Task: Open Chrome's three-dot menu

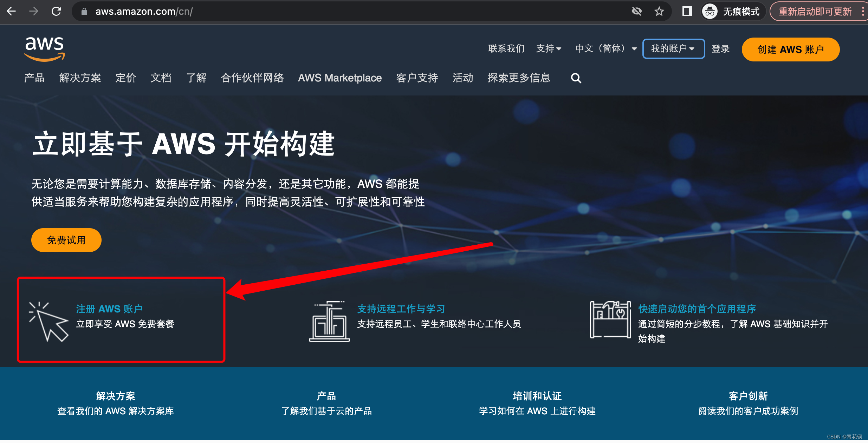Action: [863, 11]
